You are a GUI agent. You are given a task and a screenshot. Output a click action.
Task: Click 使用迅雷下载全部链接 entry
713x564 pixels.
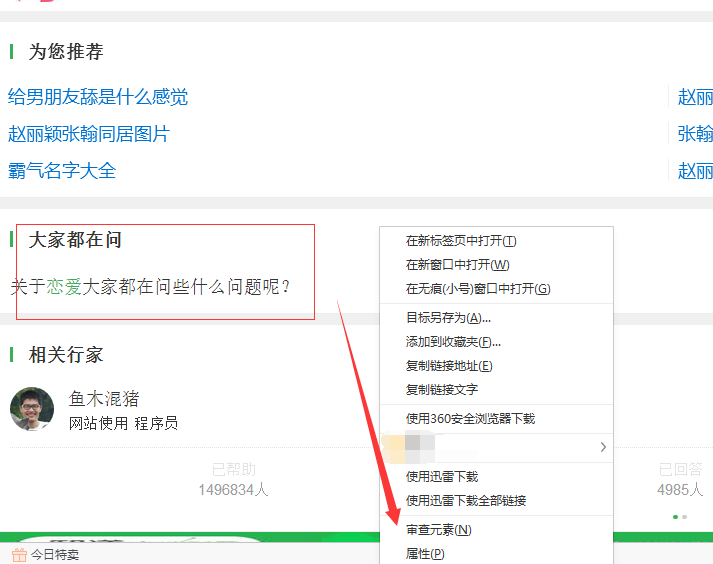coord(465,501)
